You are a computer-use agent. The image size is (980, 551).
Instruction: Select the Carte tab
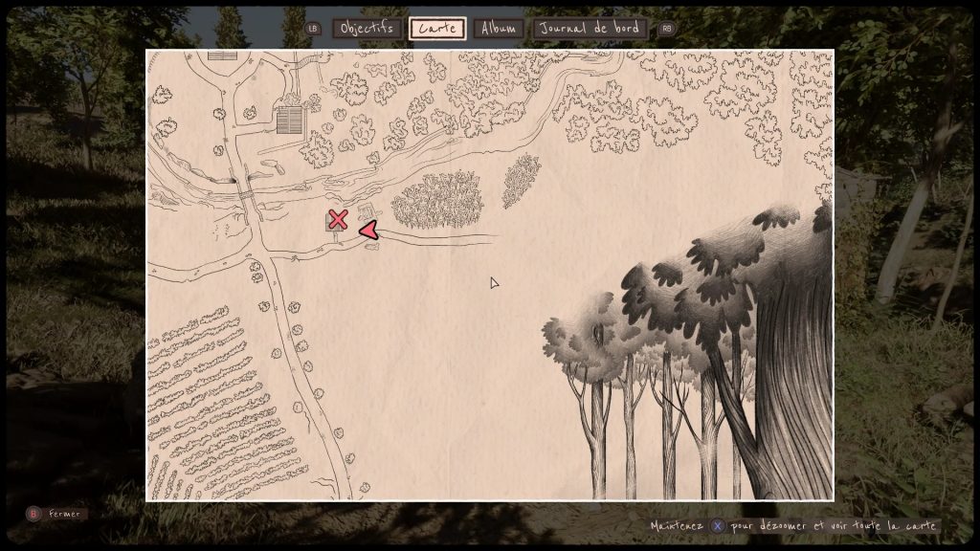437,28
